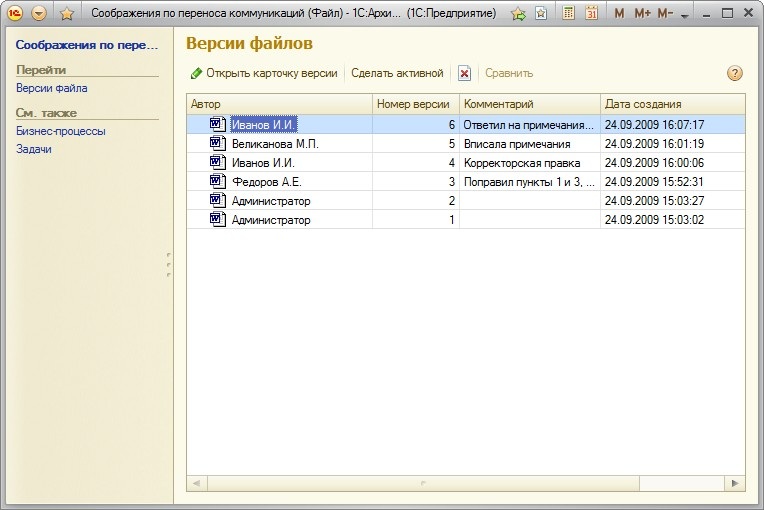Image resolution: width=764 pixels, height=510 pixels.
Task: Go to 'Бизнес-процессы' in sidebar
Action: [61, 131]
